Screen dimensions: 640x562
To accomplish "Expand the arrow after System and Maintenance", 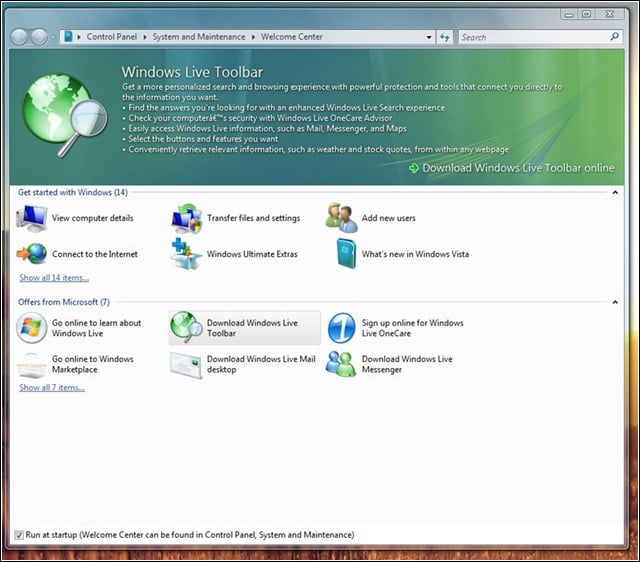I will tap(253, 37).
